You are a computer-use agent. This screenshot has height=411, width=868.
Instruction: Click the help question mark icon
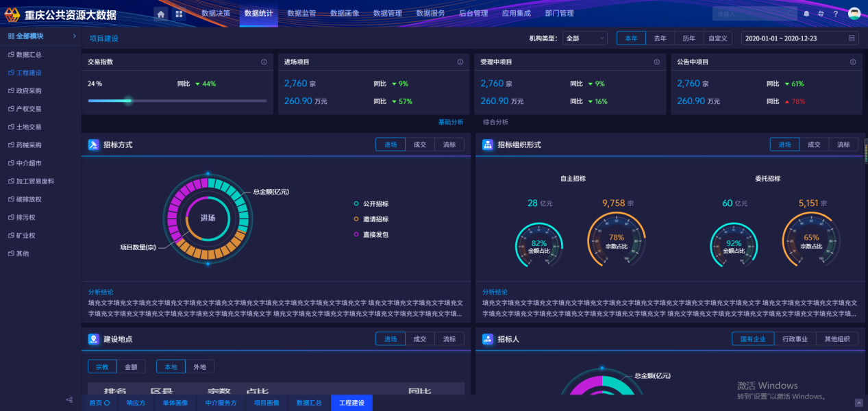(x=835, y=14)
